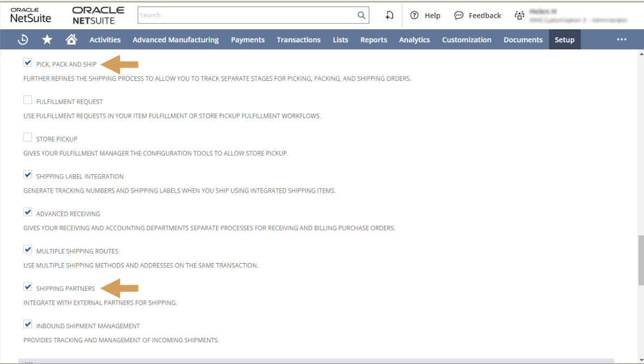The width and height of the screenshot is (644, 364).
Task: Click the Help link text
Action: pyautogui.click(x=432, y=16)
